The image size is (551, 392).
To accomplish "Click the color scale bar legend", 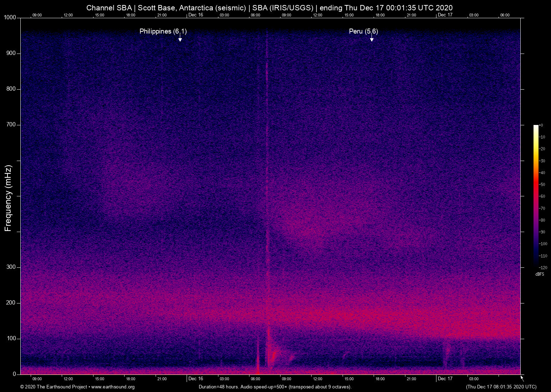I will (536, 196).
